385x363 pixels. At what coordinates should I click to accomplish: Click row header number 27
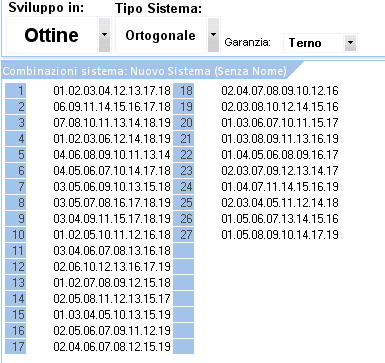click(x=184, y=235)
